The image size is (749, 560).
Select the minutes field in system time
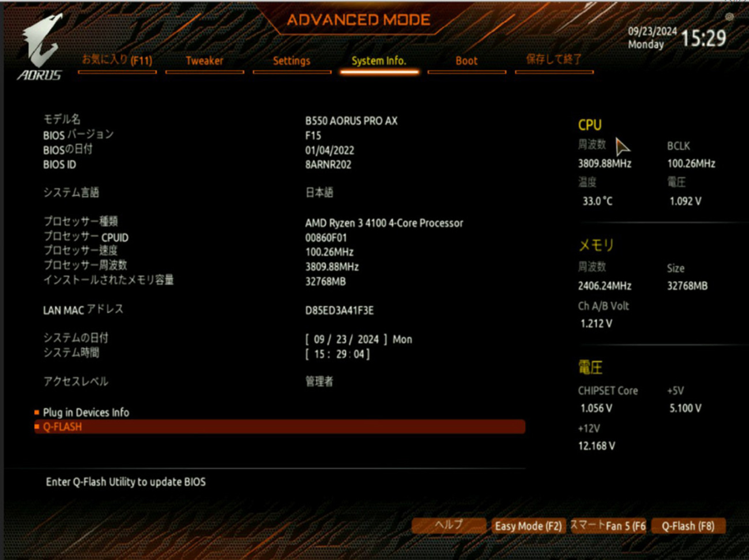341,354
